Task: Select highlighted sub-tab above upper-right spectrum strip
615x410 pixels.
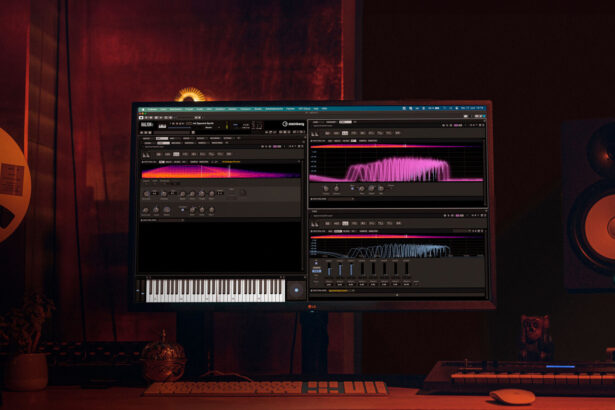Action: (353, 140)
